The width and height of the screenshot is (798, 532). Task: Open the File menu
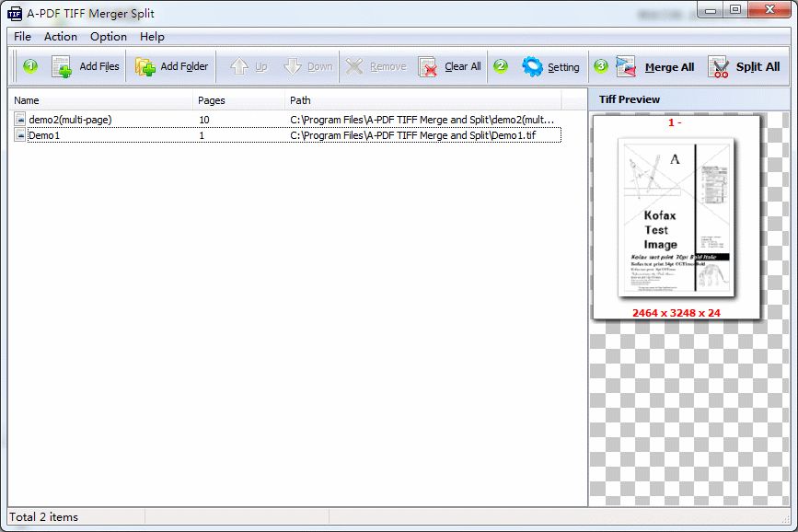pyautogui.click(x=22, y=37)
